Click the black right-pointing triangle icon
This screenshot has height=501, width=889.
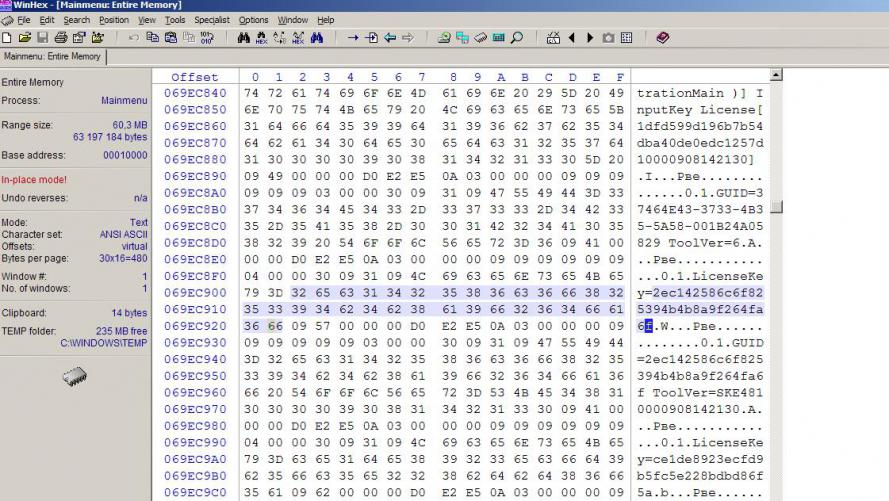[590, 38]
